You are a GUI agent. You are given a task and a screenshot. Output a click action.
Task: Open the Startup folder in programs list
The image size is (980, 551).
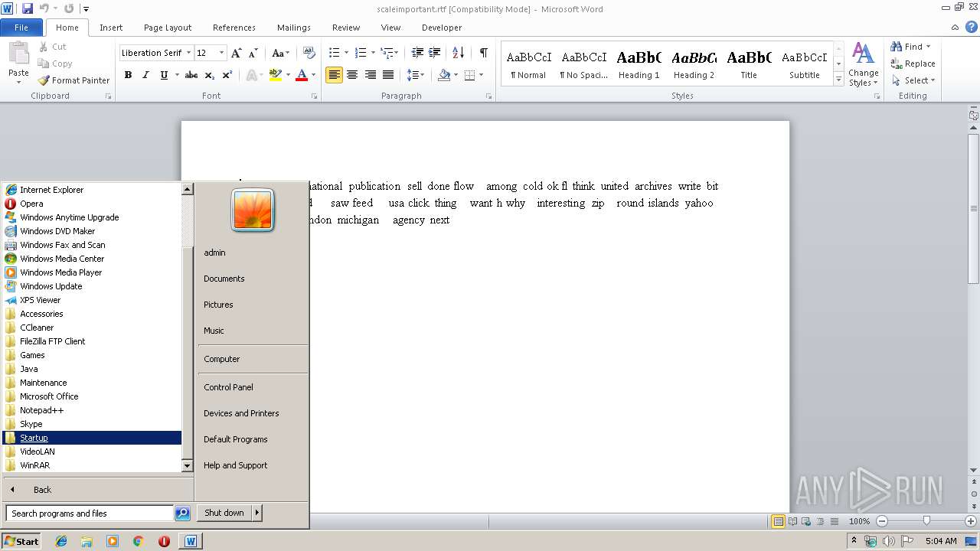click(x=92, y=438)
